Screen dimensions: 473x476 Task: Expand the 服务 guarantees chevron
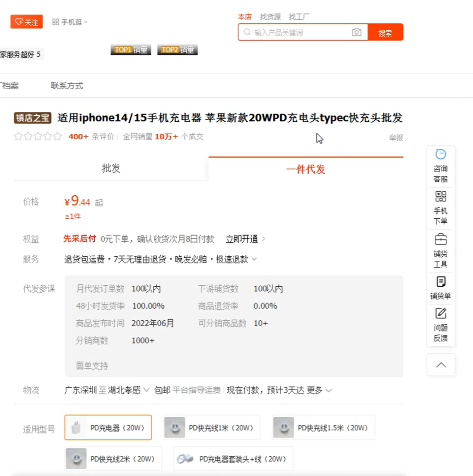(x=254, y=259)
